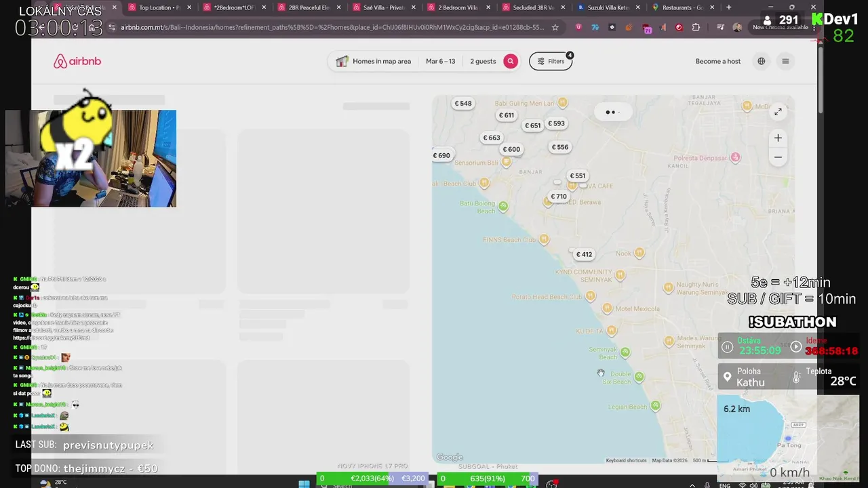Viewport: 868px width, 488px height.
Task: Zoom out on the map
Action: (x=778, y=157)
